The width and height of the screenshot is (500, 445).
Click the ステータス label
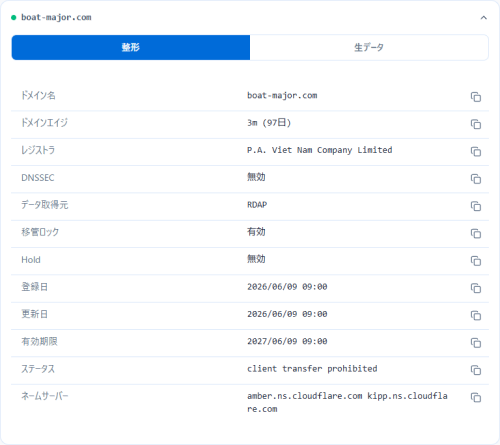pos(38,369)
